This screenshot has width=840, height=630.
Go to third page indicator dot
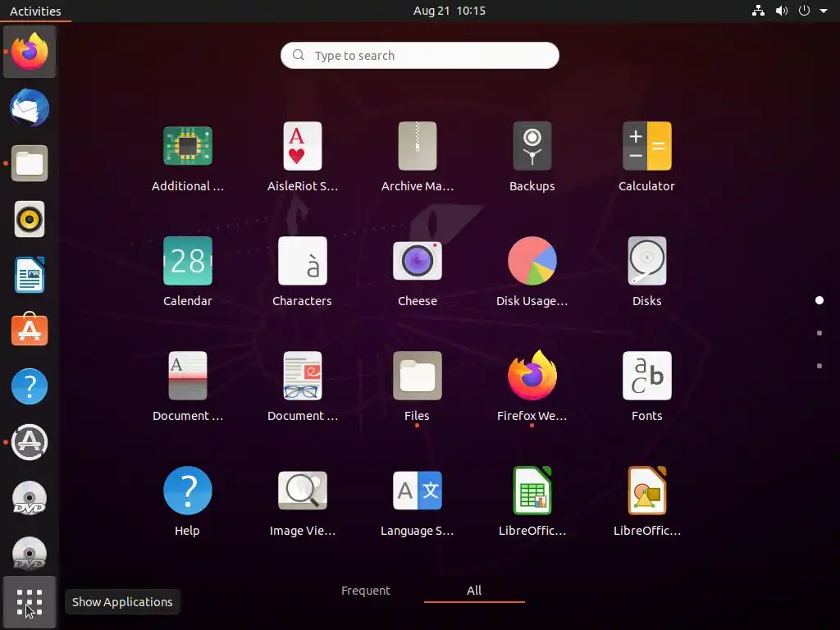(819, 366)
